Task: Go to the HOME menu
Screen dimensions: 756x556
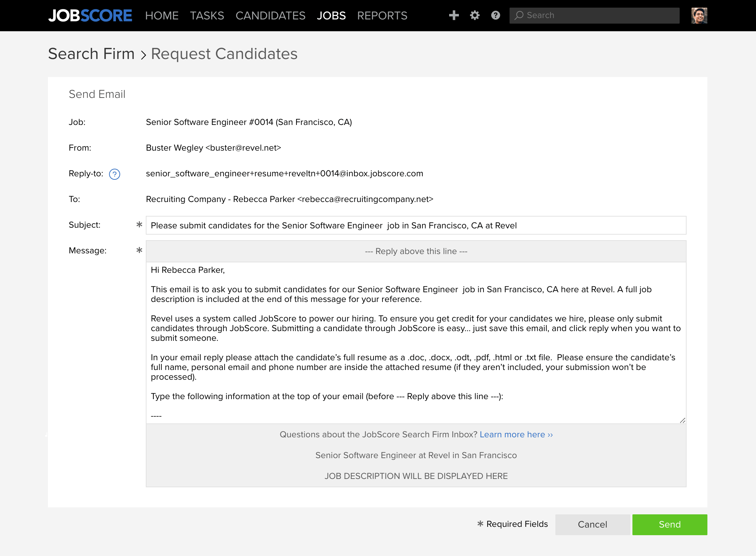Action: pyautogui.click(x=162, y=16)
